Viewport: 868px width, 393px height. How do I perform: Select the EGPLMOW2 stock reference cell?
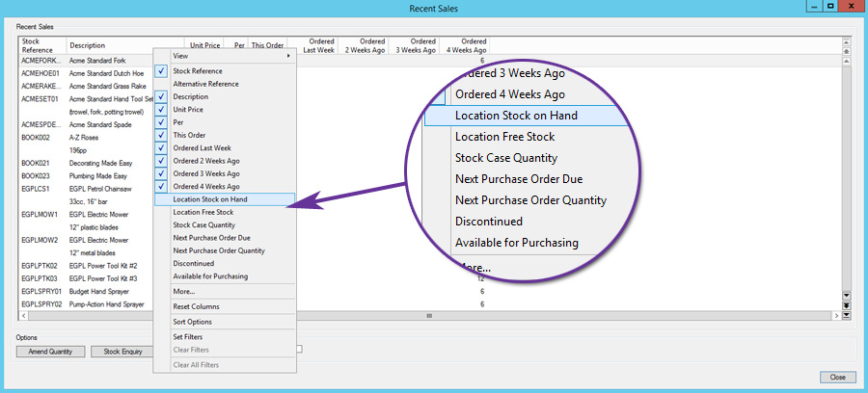pos(40,240)
